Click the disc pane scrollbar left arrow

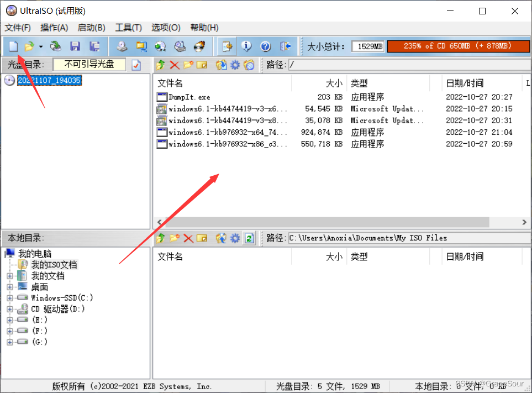160,222
